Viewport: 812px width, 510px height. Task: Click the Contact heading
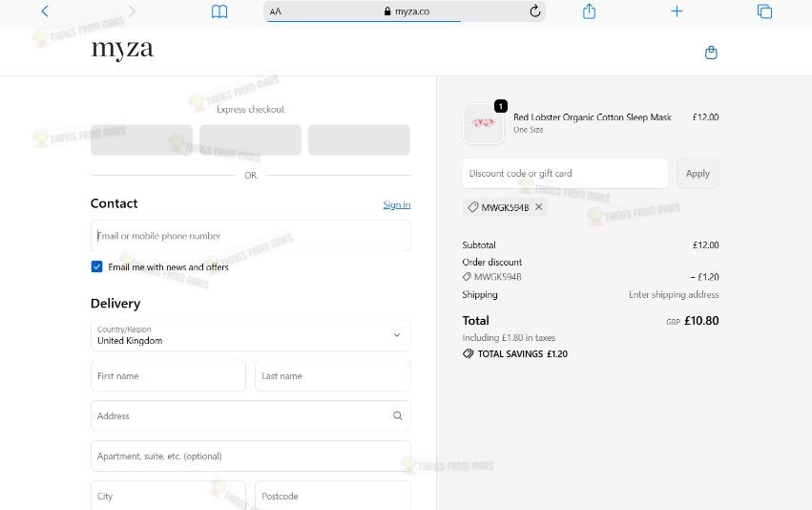(x=114, y=203)
